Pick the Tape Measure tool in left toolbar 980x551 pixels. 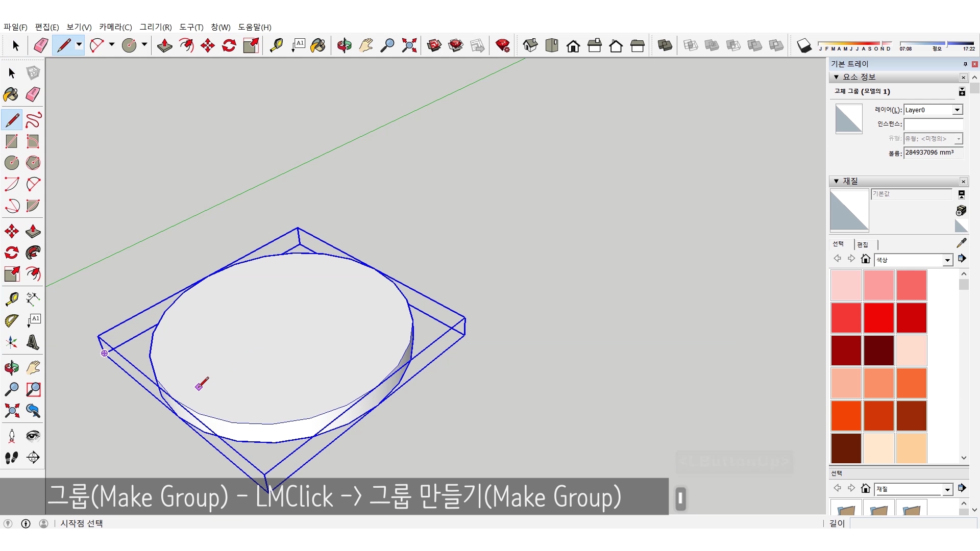click(11, 298)
